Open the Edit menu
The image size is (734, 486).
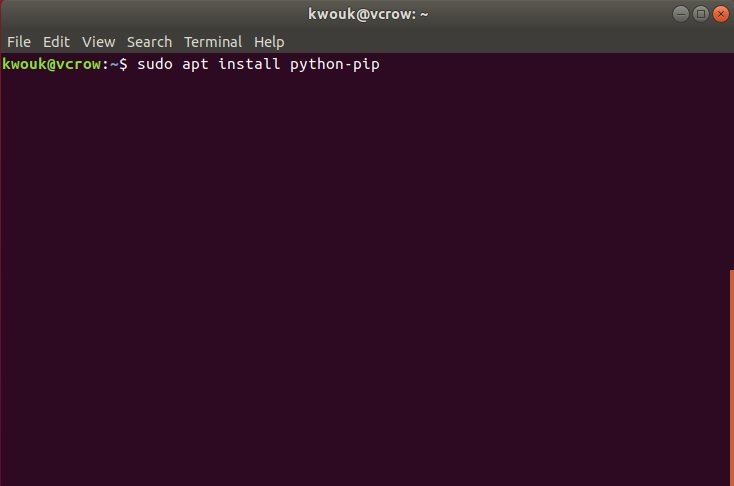[x=56, y=42]
